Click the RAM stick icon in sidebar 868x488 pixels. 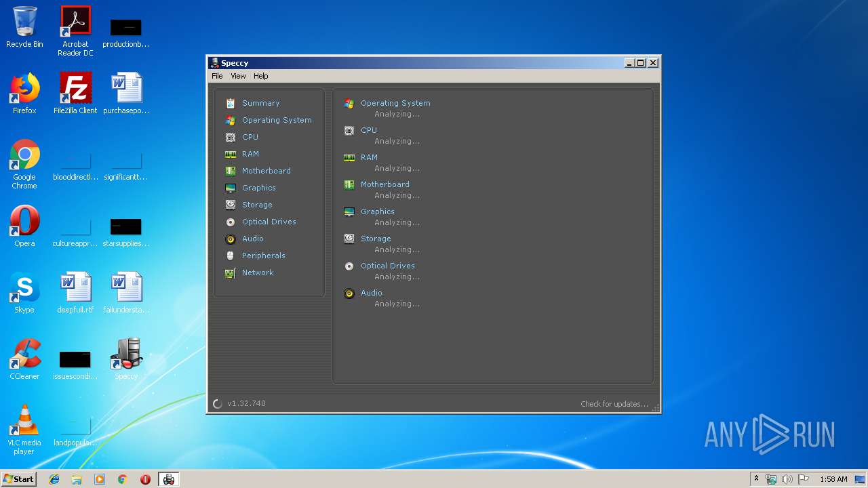click(x=231, y=154)
